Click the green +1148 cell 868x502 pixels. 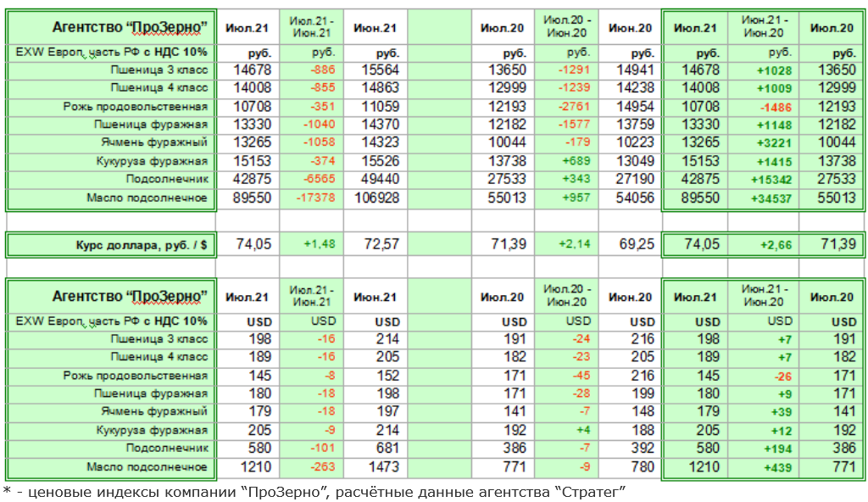pos(775,126)
